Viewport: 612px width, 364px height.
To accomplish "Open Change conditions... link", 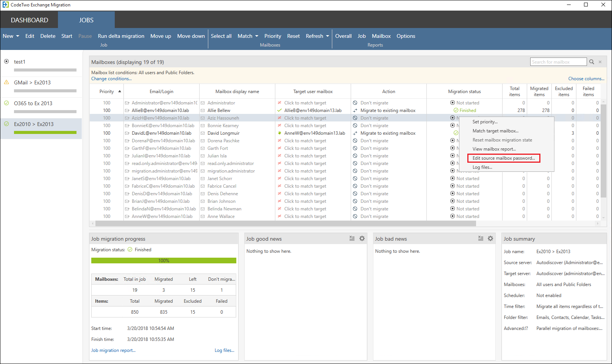I will 111,79.
